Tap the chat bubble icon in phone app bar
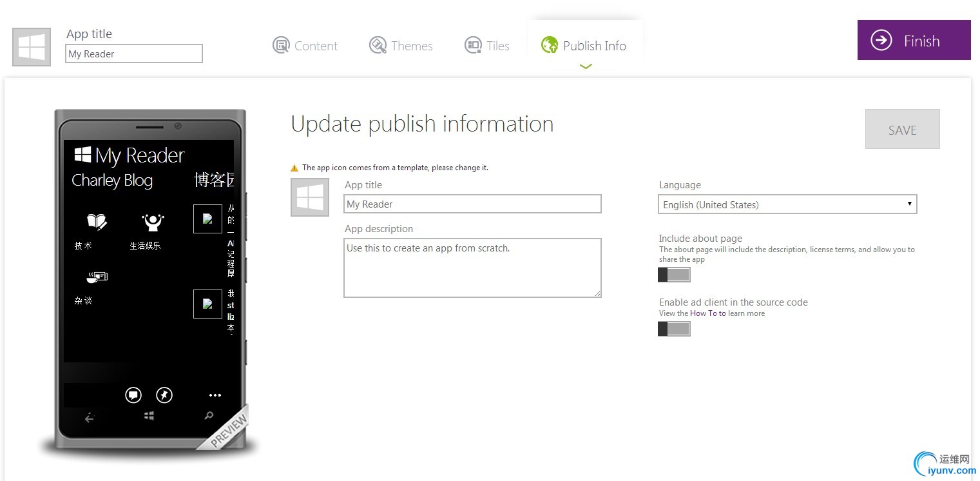The width and height of the screenshot is (980, 481). click(133, 395)
